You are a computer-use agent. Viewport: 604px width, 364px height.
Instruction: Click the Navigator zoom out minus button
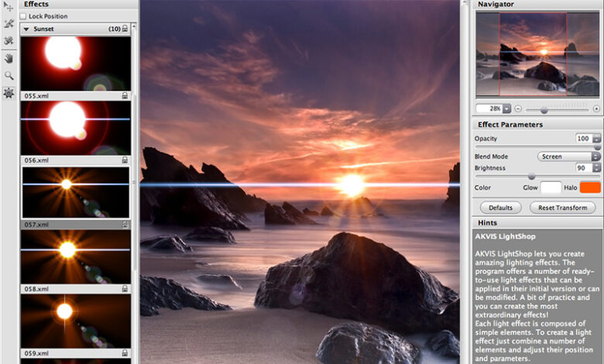[x=518, y=108]
